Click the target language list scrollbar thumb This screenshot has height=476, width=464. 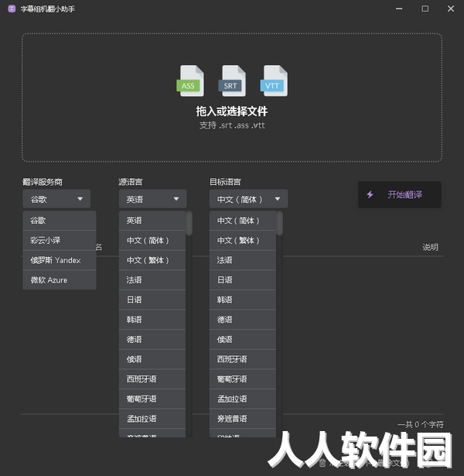click(280, 223)
